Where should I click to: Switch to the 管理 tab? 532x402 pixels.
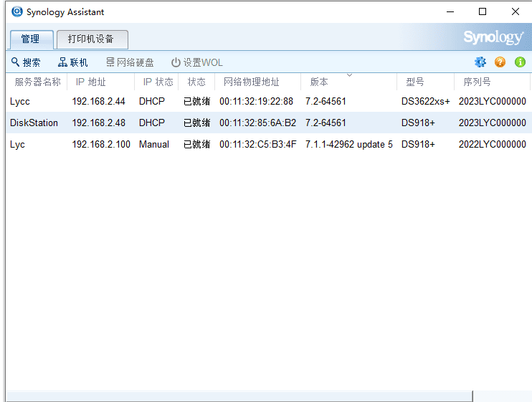[x=31, y=39]
